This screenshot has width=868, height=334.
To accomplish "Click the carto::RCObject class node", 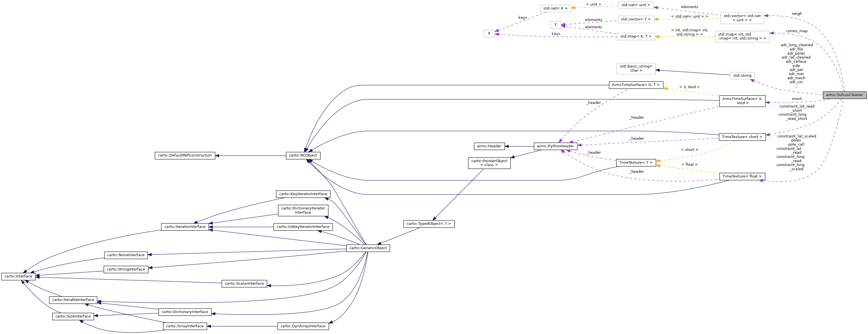I will [x=303, y=156].
